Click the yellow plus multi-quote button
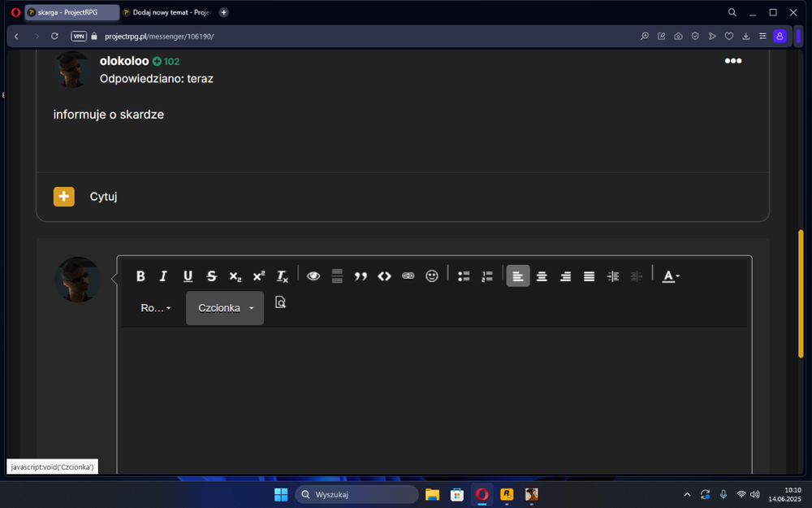 coord(63,197)
